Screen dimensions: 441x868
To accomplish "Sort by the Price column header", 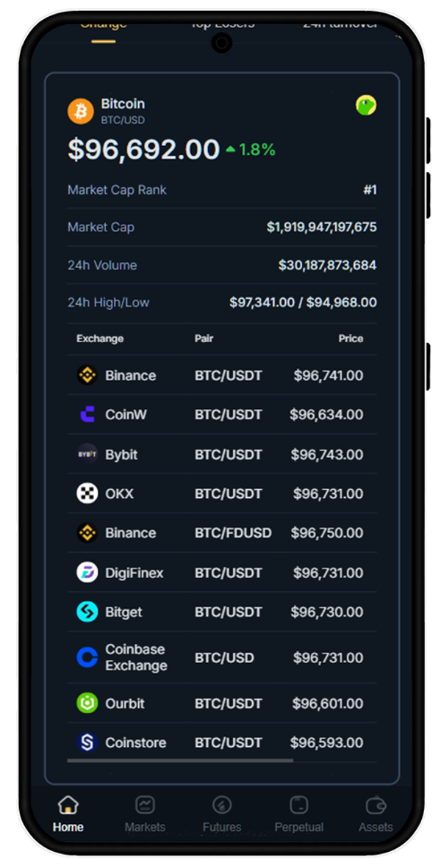I will click(x=351, y=339).
